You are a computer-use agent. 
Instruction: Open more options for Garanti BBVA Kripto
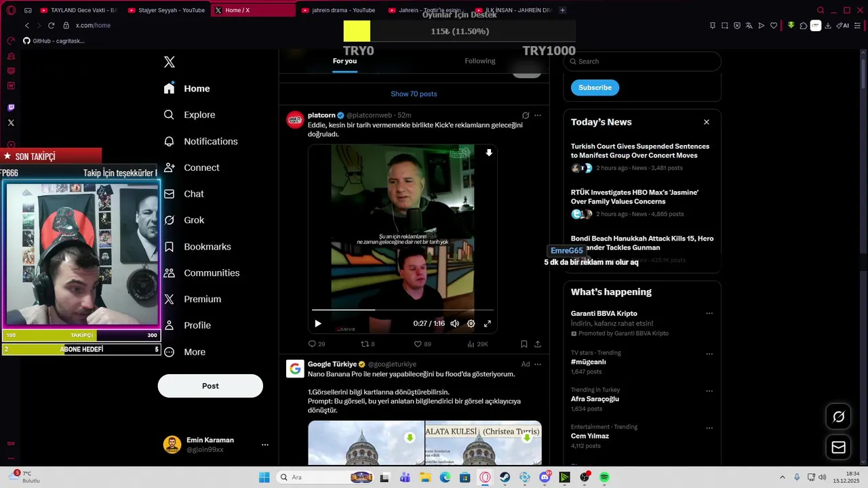(x=709, y=314)
